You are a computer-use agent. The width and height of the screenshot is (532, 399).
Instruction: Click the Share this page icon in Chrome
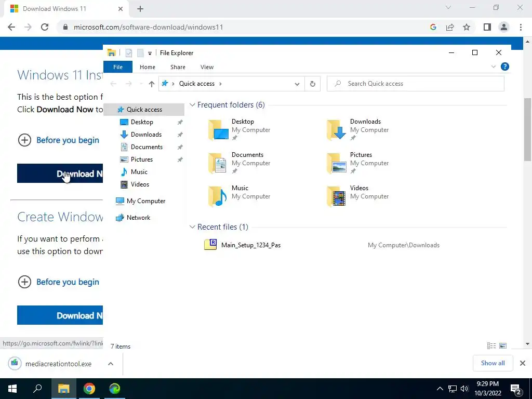click(x=450, y=27)
